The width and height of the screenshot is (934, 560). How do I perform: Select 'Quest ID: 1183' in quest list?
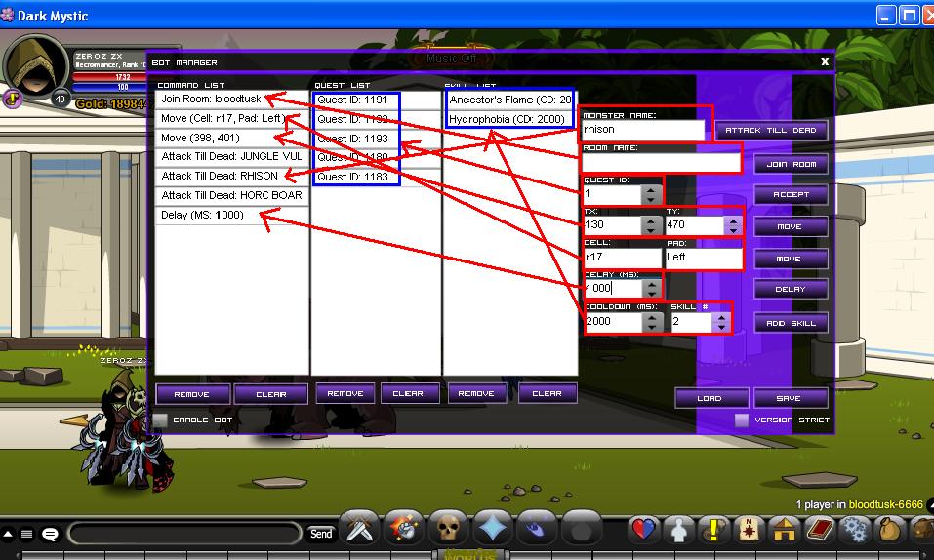[x=377, y=177]
